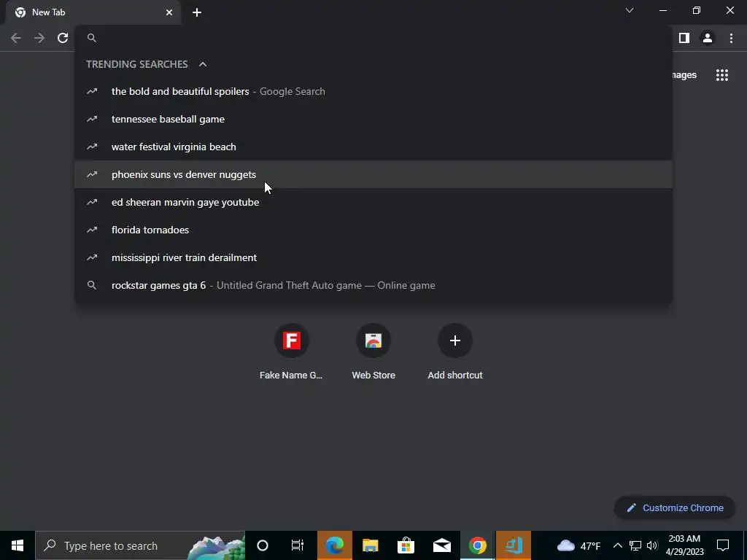Image resolution: width=747 pixels, height=560 pixels.
Task: Open the Mail app from taskbar
Action: click(x=441, y=545)
